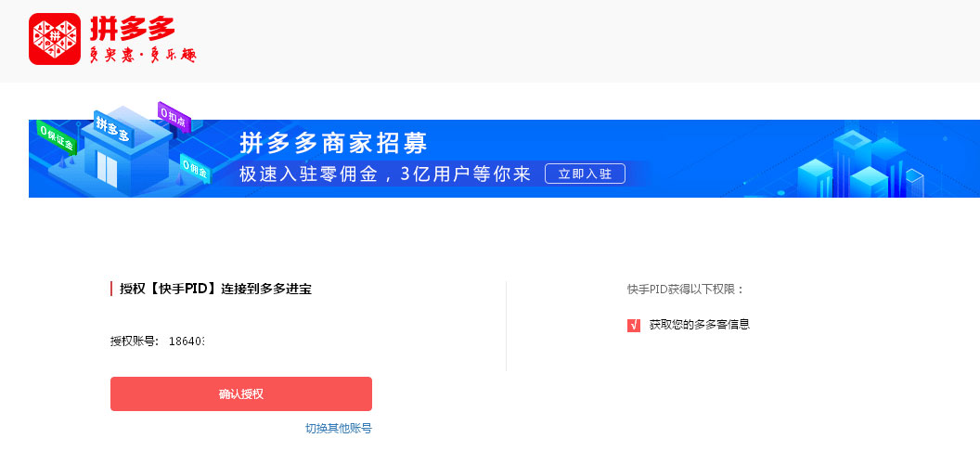Screen dimensions: 980x451
Task: Click the cyan 0佣金 flag icon
Action: [194, 169]
